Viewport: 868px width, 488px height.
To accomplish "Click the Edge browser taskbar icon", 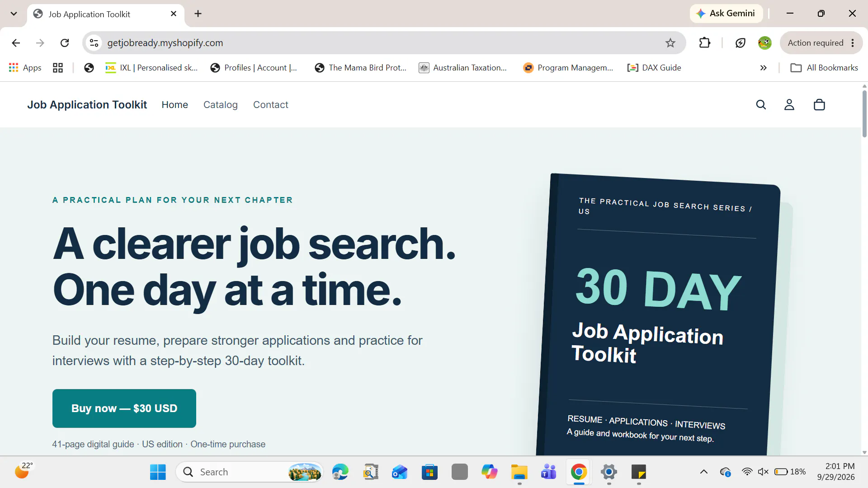I will (340, 472).
